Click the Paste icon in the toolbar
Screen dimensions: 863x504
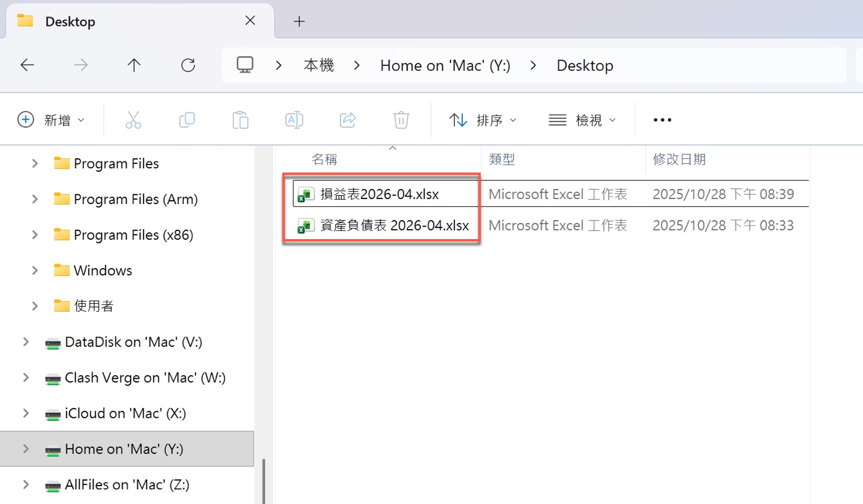click(x=240, y=120)
